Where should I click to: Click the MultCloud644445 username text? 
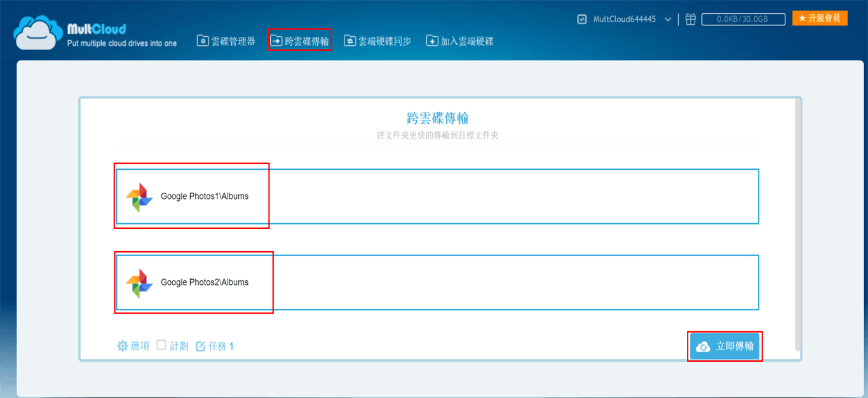(624, 19)
